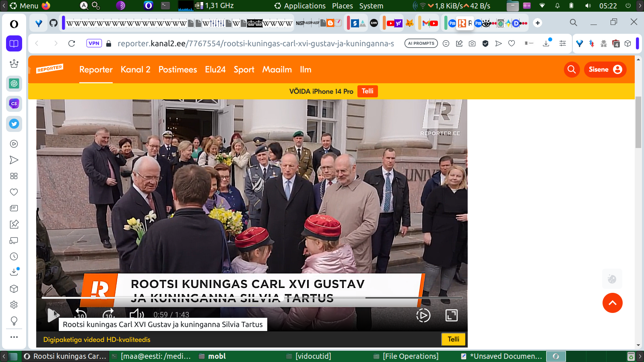Click the volume icon in the system tray
This screenshot has width=644, height=362.
[x=588, y=6]
